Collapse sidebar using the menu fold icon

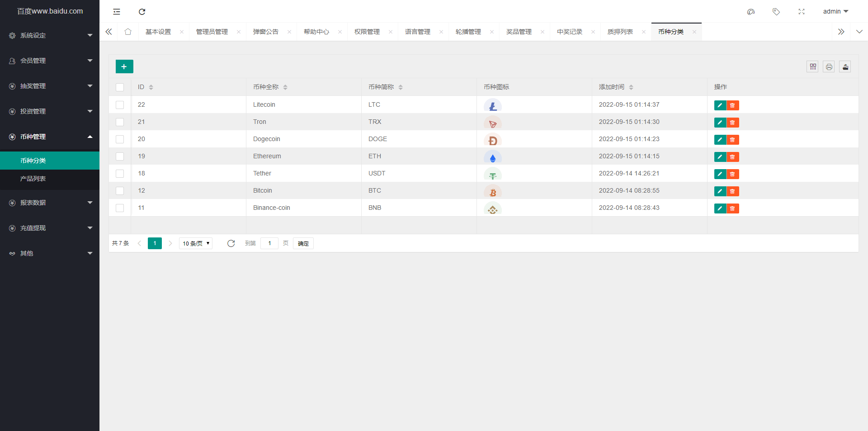(x=117, y=12)
